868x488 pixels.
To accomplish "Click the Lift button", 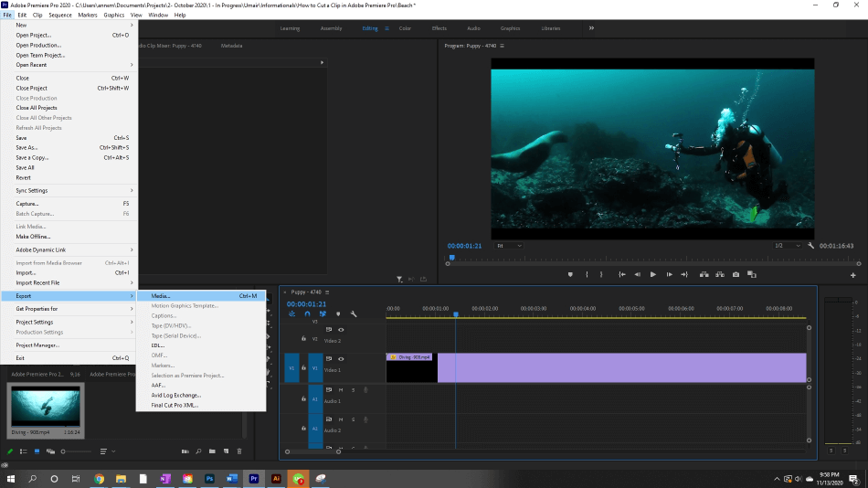I will (704, 274).
